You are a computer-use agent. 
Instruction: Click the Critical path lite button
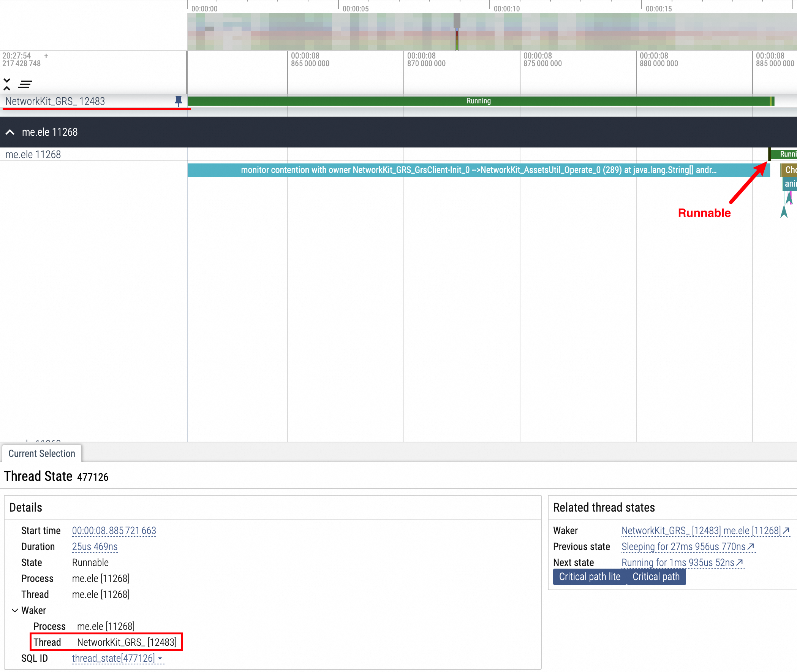click(589, 577)
